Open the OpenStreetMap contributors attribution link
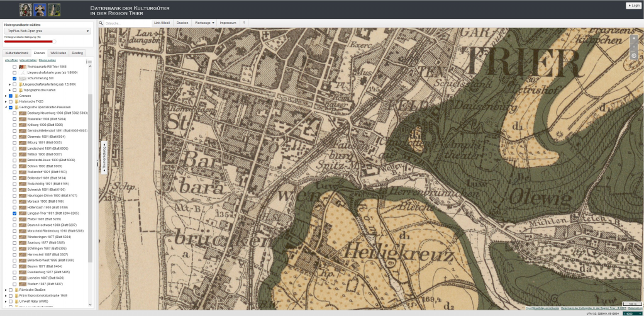 point(542,308)
